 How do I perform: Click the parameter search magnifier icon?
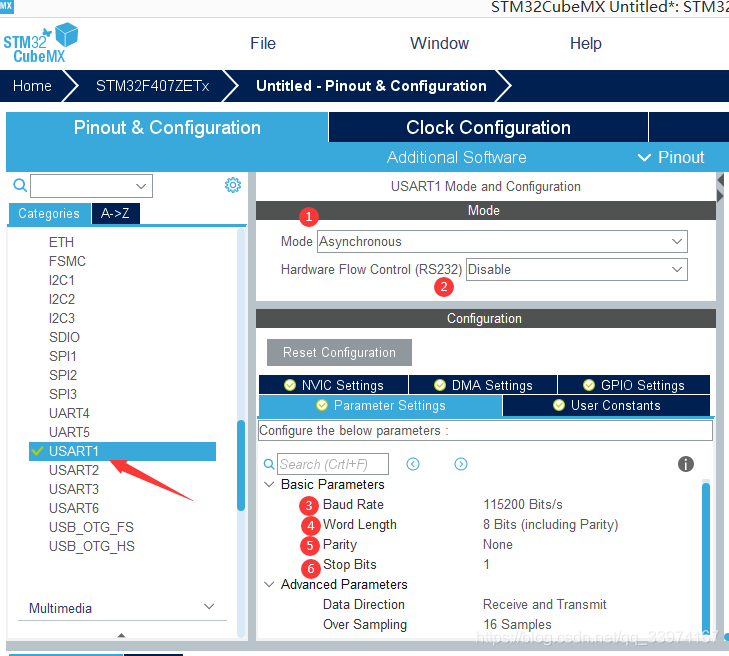pyautogui.click(x=268, y=464)
